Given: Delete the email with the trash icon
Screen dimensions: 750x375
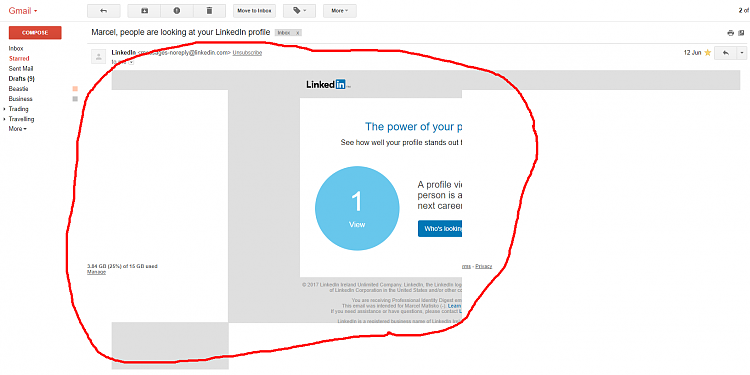Looking at the screenshot, I should pyautogui.click(x=209, y=11).
